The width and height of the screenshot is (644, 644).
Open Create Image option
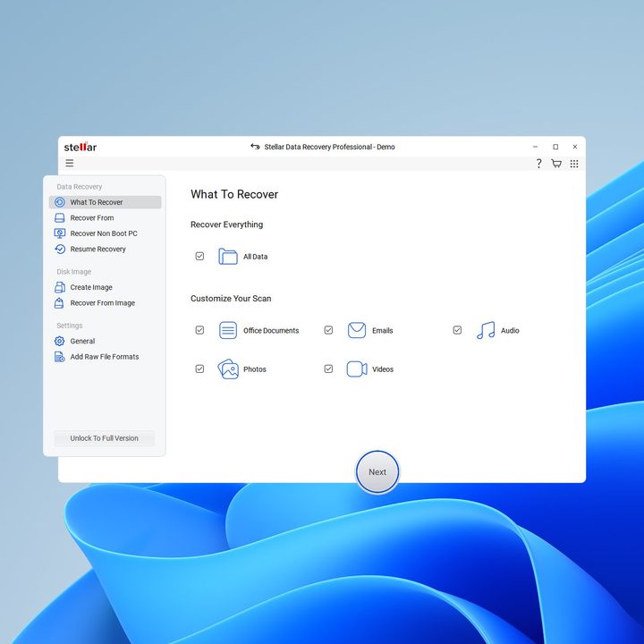click(106, 287)
